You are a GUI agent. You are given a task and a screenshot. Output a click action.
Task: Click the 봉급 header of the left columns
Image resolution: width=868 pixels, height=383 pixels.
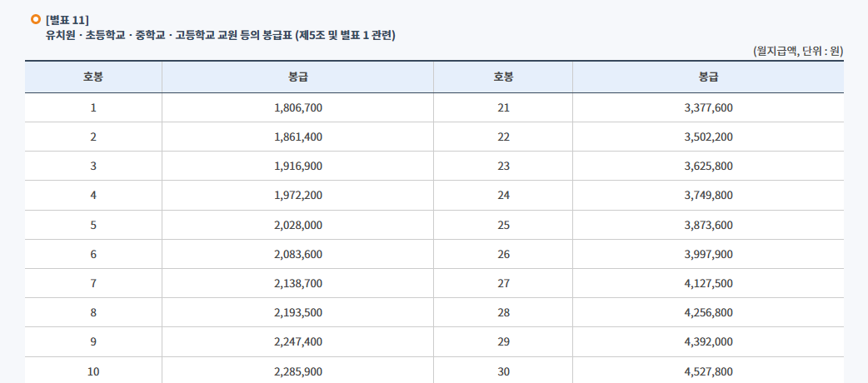coord(298,77)
